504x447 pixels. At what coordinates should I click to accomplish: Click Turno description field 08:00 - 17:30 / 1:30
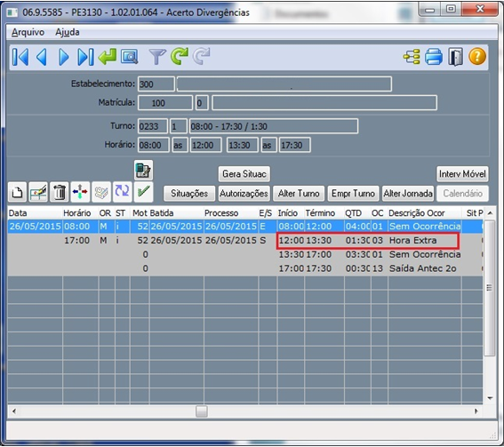click(274, 126)
